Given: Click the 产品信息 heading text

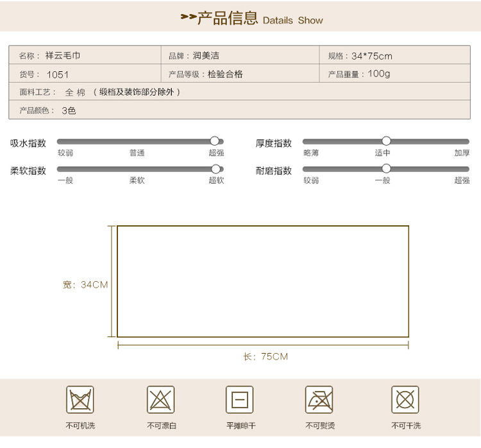Looking at the screenshot, I should click(x=227, y=18).
